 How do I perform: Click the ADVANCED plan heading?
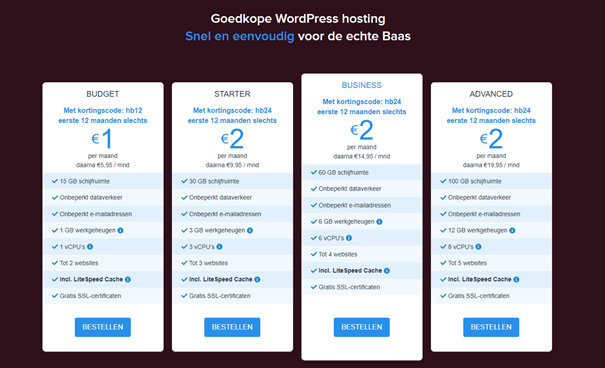pyautogui.click(x=491, y=94)
